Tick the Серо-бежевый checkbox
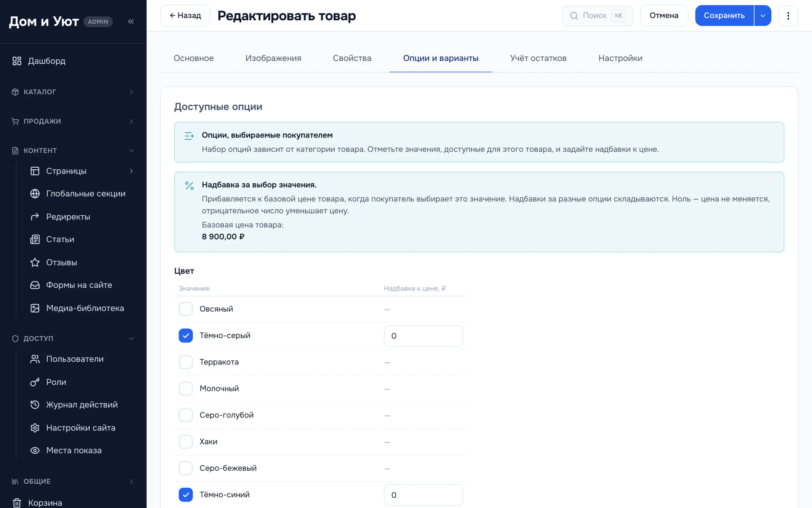Screen dimensions: 812x508 (x=186, y=468)
